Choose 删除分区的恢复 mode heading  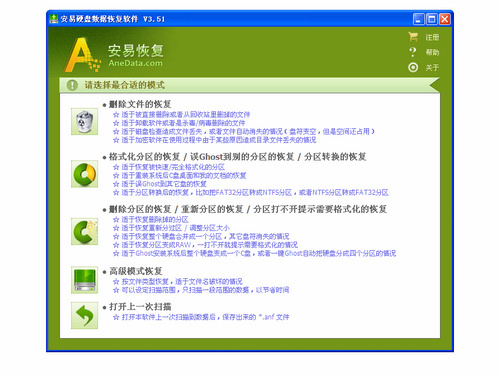pyautogui.click(x=140, y=209)
